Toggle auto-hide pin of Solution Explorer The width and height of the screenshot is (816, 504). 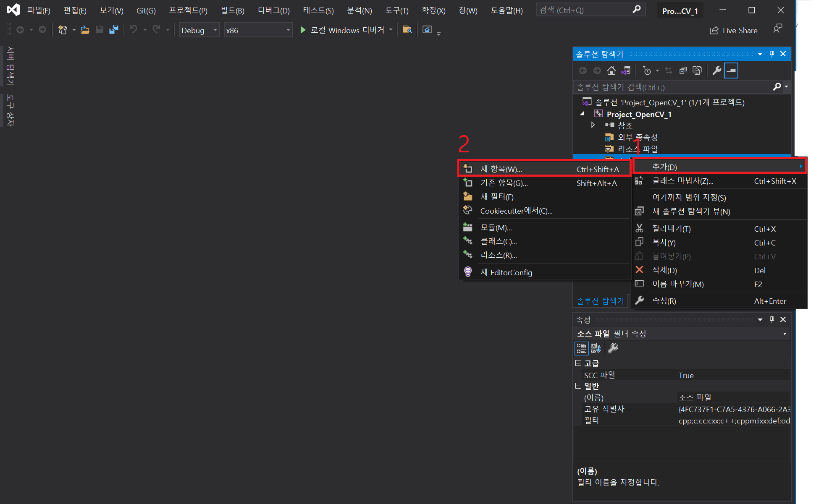(x=771, y=54)
